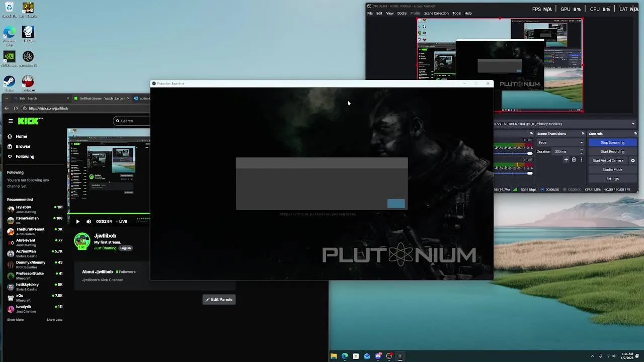Viewport: 644px width, 362px height.
Task: Reload the Kick page in browser
Action: tap(16, 108)
